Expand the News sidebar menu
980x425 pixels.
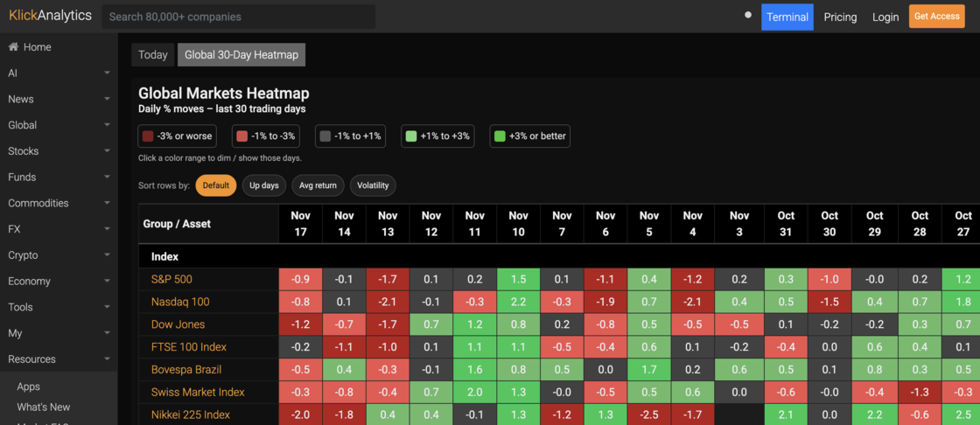coord(59,99)
